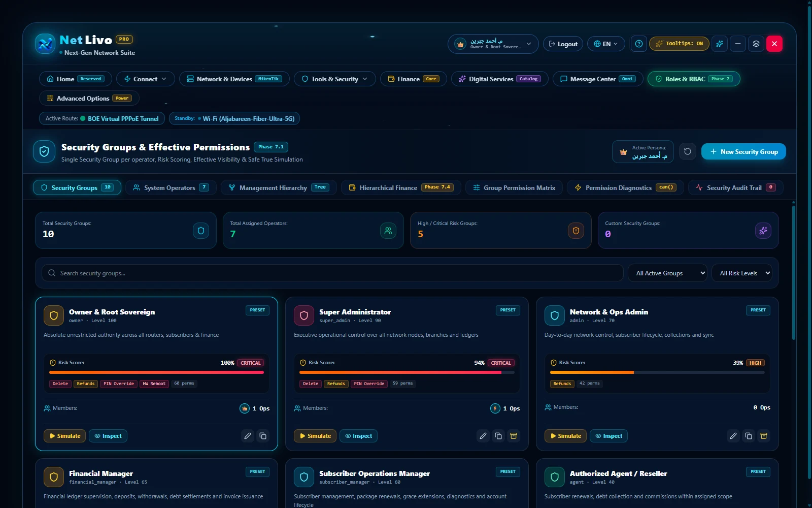Edit Owner & Root Sovereign group with pencil icon
The height and width of the screenshot is (508, 812).
[x=248, y=436]
